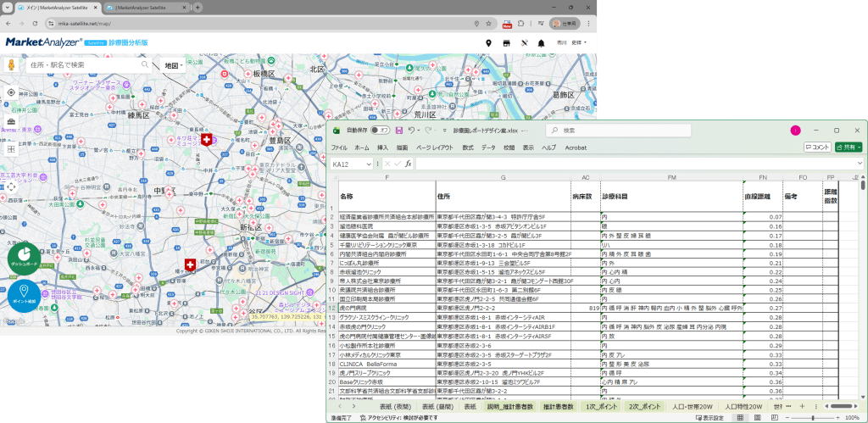The width and height of the screenshot is (868, 423).
Task: Click the red hospital marker near Toshima
Action: (x=207, y=138)
